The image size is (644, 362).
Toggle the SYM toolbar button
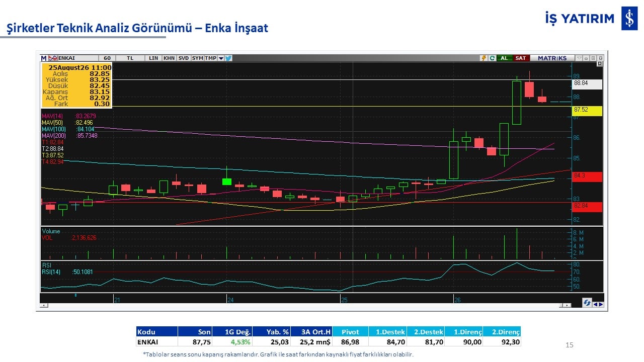coord(198,58)
